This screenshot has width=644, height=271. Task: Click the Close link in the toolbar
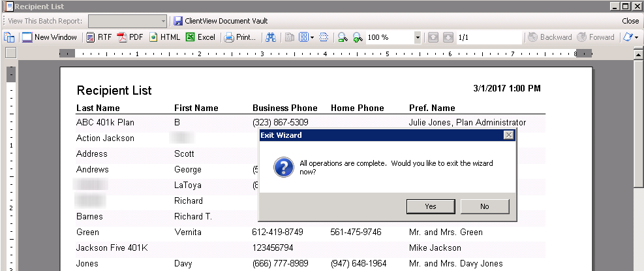[x=630, y=21]
